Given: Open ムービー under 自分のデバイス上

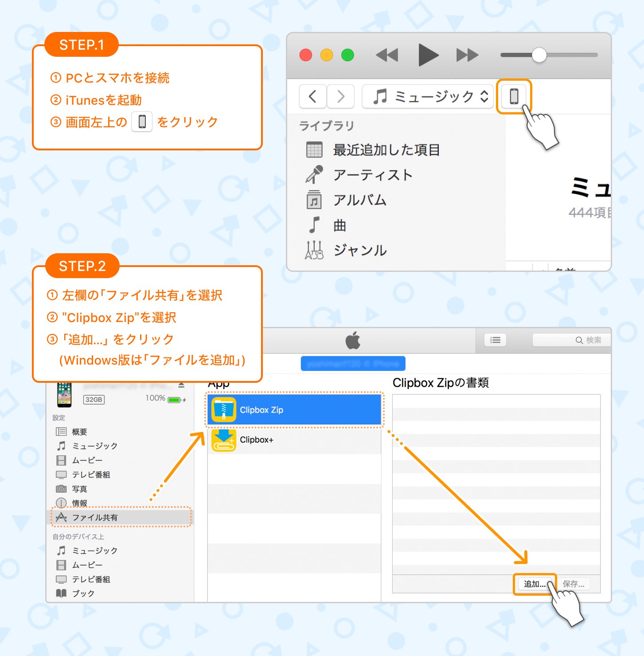Looking at the screenshot, I should 87,565.
